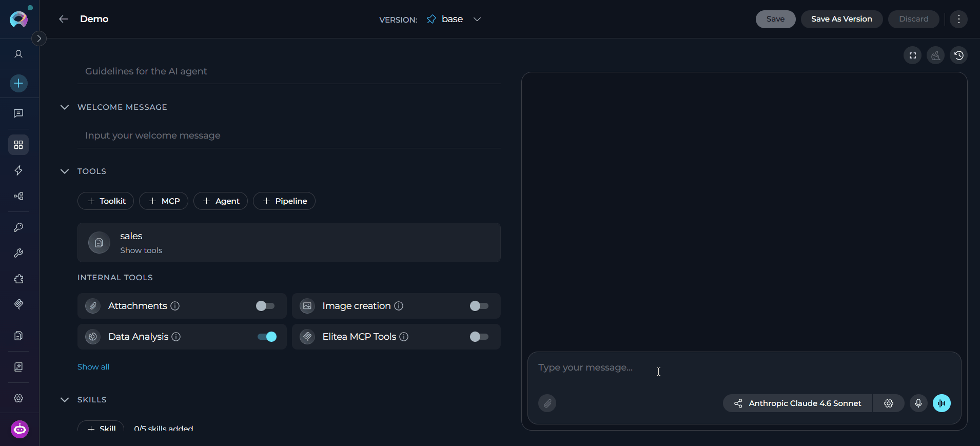The height and width of the screenshot is (446, 980).
Task: Click the Discard button
Action: pos(913,19)
